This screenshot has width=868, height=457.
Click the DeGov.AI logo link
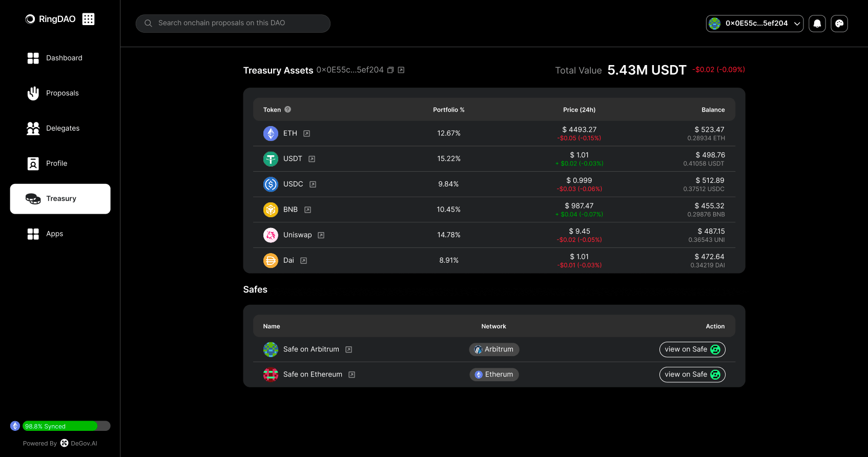(79, 443)
